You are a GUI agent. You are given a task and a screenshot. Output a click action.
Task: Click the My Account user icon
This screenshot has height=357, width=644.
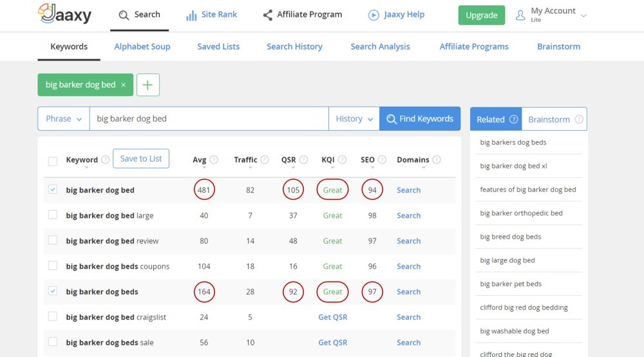click(x=520, y=15)
